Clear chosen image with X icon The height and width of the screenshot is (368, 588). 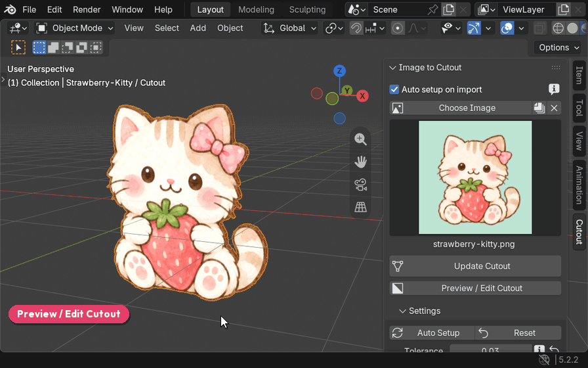[554, 108]
